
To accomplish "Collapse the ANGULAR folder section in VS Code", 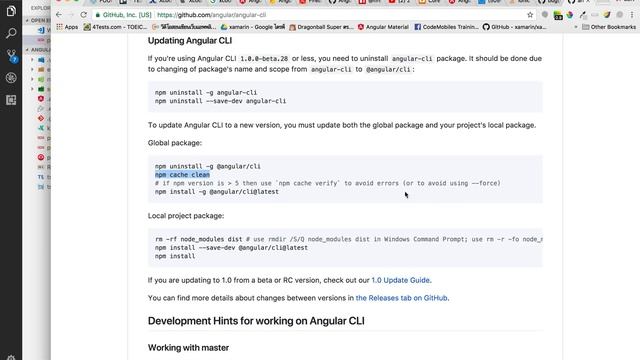I will [x=38, y=50].
